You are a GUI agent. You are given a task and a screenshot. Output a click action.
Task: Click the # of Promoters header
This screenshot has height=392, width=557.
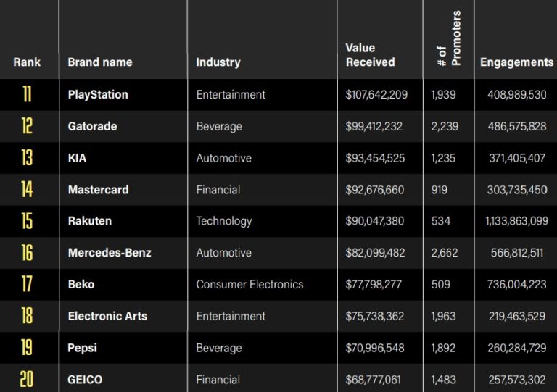[450, 40]
